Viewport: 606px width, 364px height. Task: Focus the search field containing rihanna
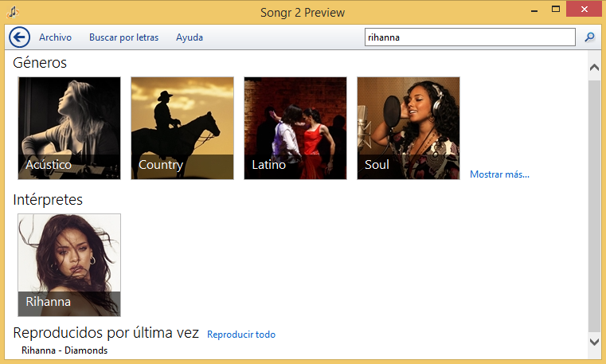[x=470, y=37]
